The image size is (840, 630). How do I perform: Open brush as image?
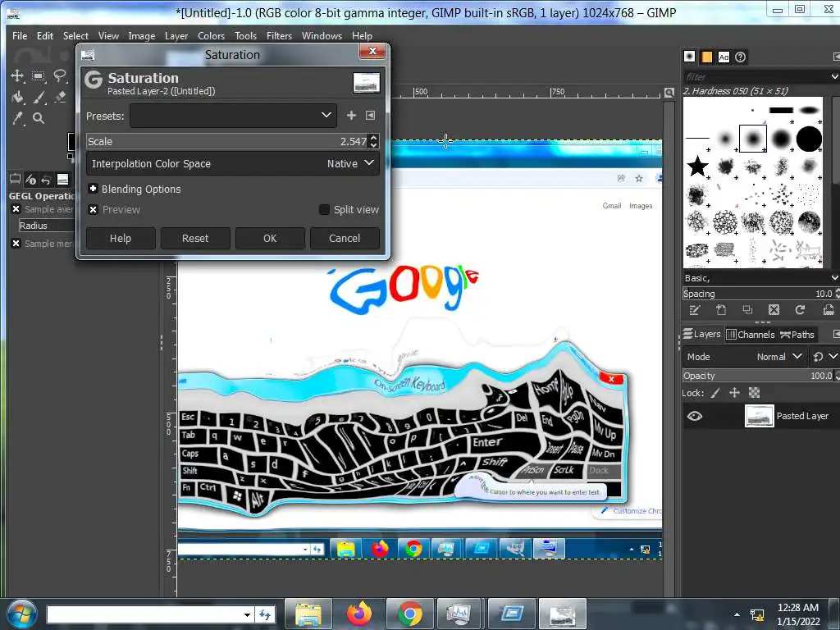click(829, 309)
